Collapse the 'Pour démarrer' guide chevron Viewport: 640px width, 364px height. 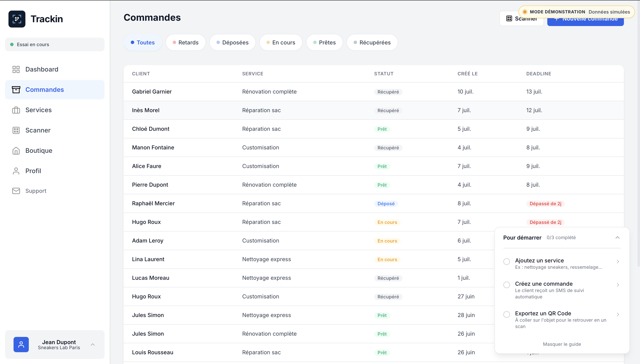pyautogui.click(x=618, y=237)
